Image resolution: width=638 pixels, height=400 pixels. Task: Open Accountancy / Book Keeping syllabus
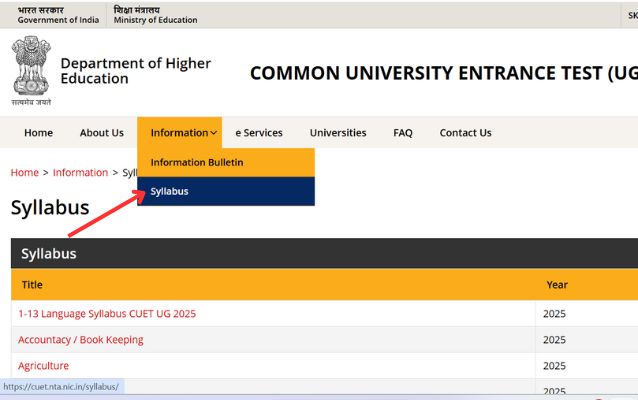pos(81,340)
